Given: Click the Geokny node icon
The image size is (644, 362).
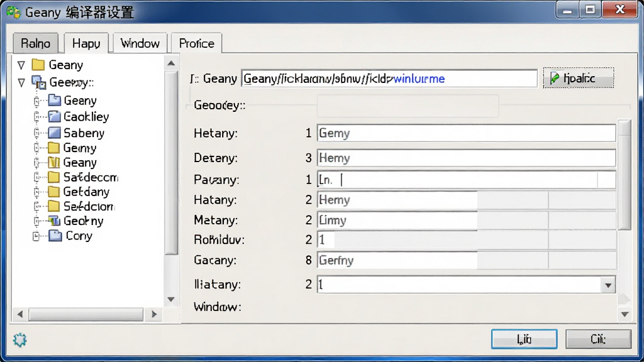Looking at the screenshot, I should point(55,221).
